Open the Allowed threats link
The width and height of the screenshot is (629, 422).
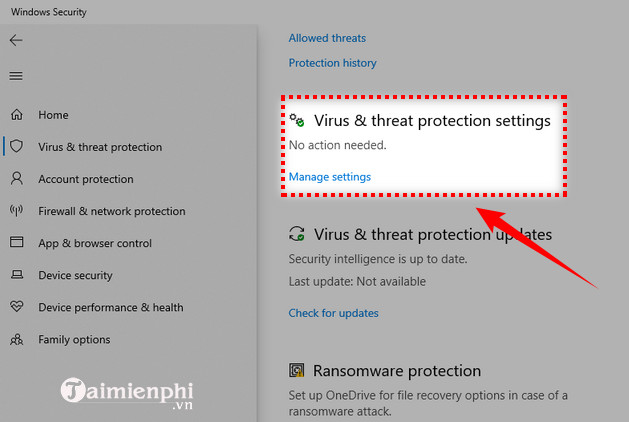327,38
